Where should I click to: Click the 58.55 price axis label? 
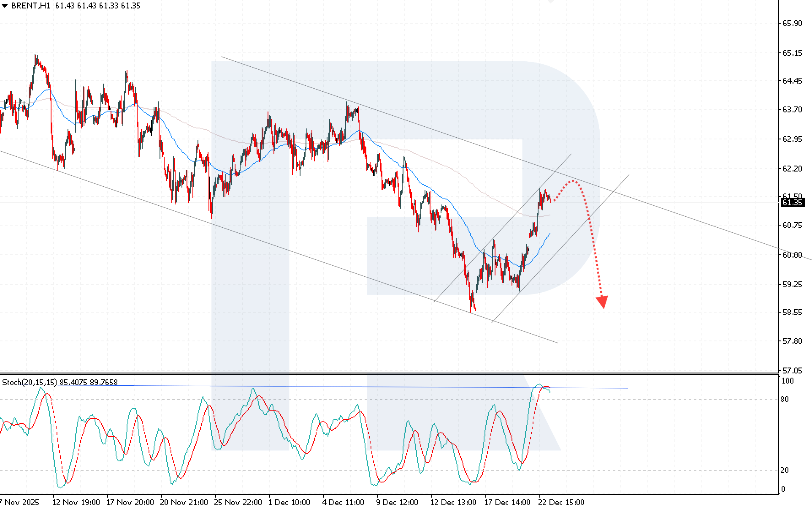click(x=792, y=312)
